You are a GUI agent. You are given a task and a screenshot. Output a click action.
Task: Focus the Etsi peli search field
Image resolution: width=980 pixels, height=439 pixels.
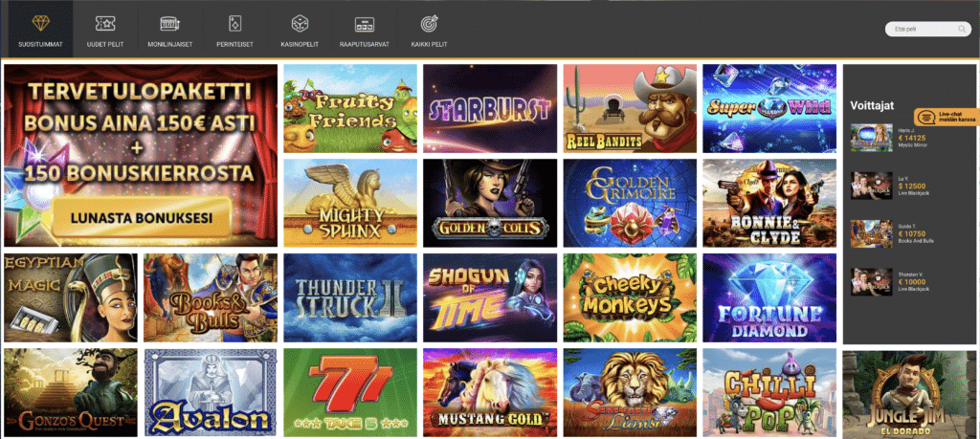(927, 29)
